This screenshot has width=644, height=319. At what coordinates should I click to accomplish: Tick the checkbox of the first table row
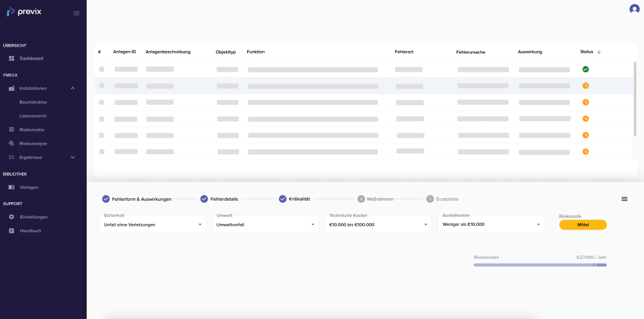(101, 69)
